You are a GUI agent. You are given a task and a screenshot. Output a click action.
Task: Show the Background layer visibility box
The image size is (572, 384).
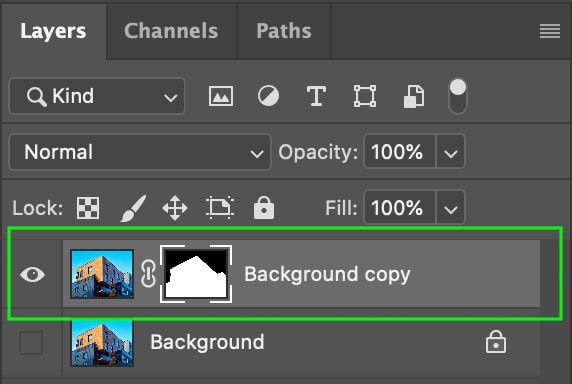(x=31, y=342)
